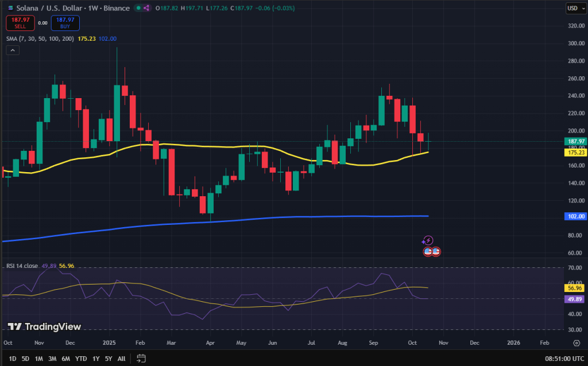Collapse the indicator legend with chevron

click(x=13, y=50)
